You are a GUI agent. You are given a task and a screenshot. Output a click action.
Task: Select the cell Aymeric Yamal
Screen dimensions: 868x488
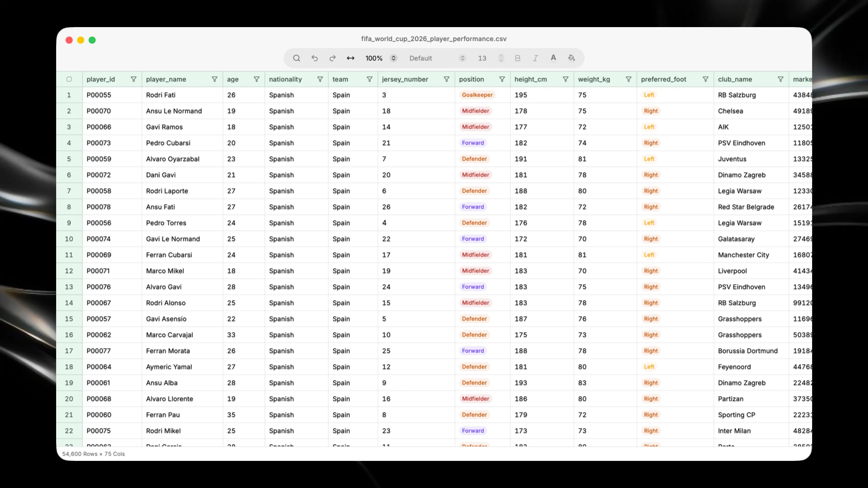(x=182, y=367)
